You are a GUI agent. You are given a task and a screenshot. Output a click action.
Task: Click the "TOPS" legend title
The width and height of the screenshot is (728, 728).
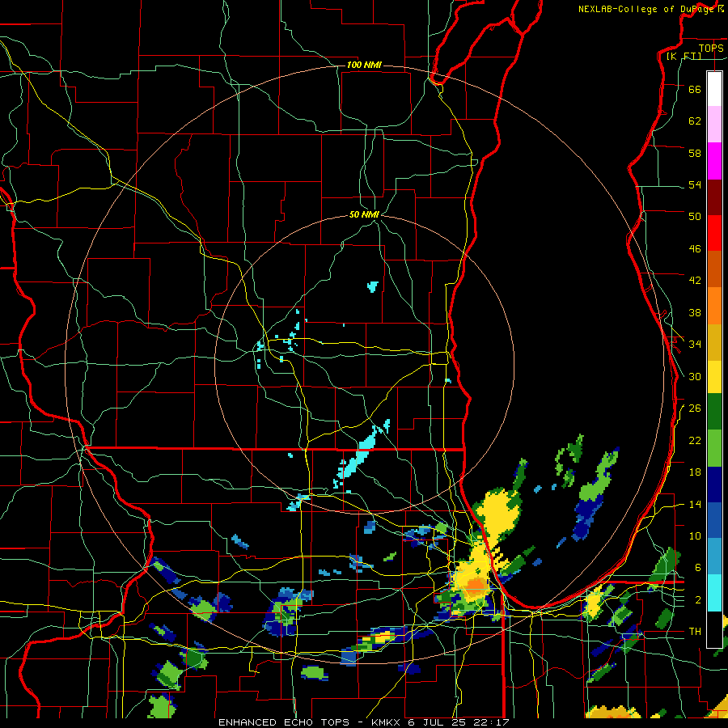tap(711, 48)
